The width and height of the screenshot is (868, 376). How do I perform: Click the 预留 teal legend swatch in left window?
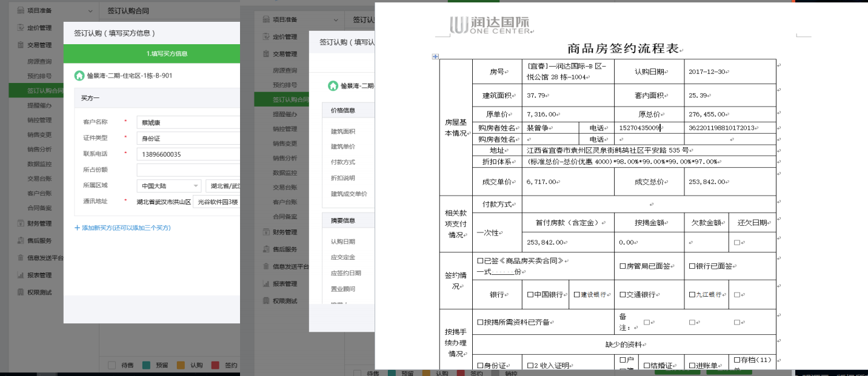click(x=146, y=365)
